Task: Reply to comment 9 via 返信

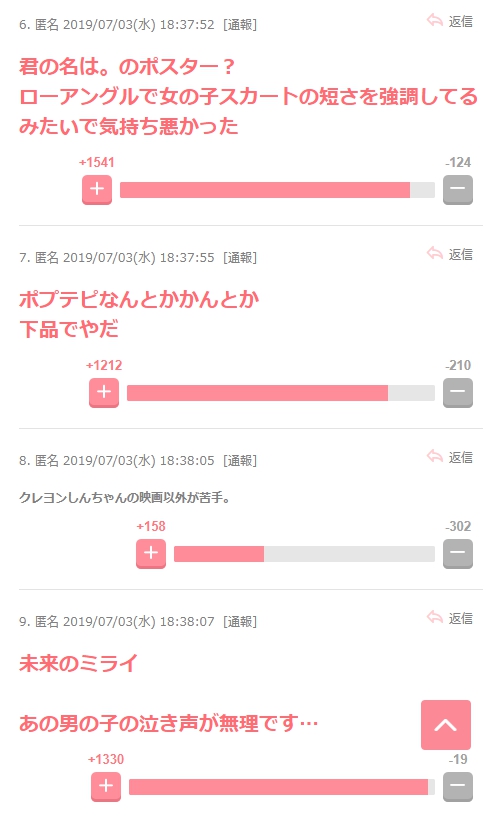Action: pos(450,618)
